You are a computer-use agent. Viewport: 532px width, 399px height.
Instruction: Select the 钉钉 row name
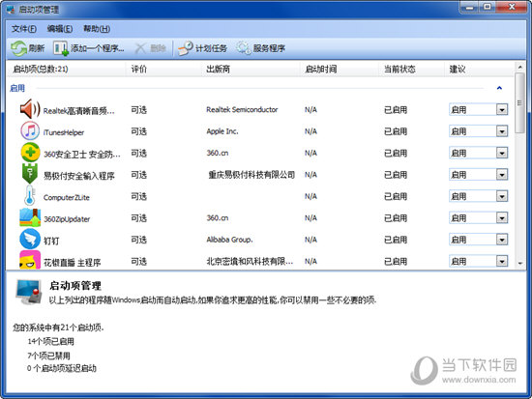(51, 241)
